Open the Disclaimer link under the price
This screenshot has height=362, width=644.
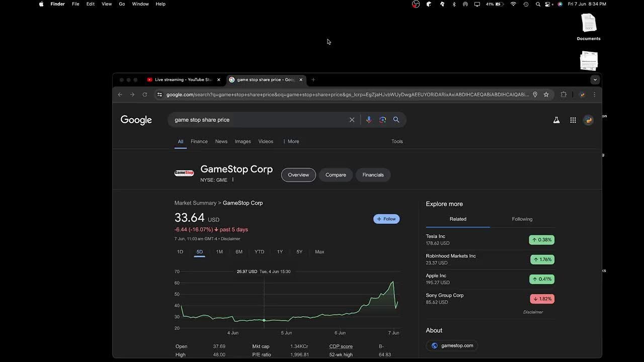pyautogui.click(x=230, y=239)
